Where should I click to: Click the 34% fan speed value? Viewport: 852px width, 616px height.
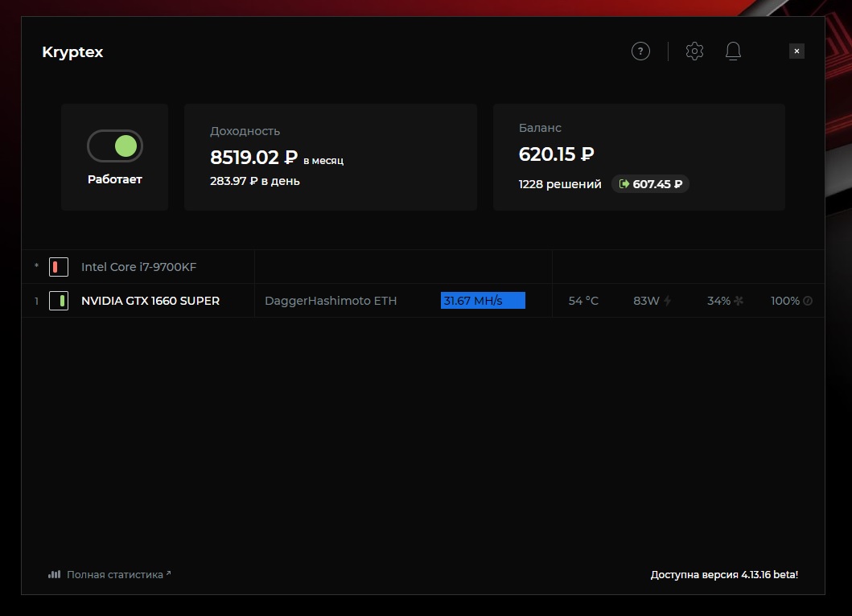coord(718,301)
